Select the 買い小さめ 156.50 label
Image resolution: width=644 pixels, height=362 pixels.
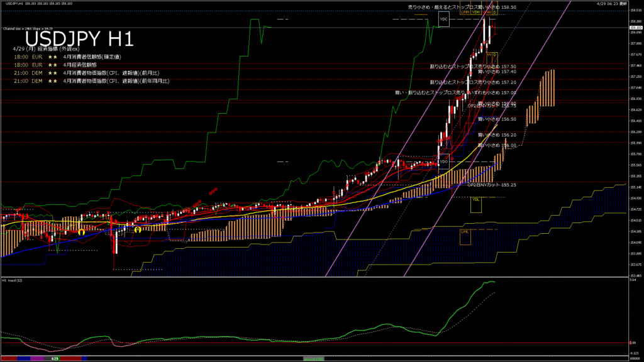497,119
